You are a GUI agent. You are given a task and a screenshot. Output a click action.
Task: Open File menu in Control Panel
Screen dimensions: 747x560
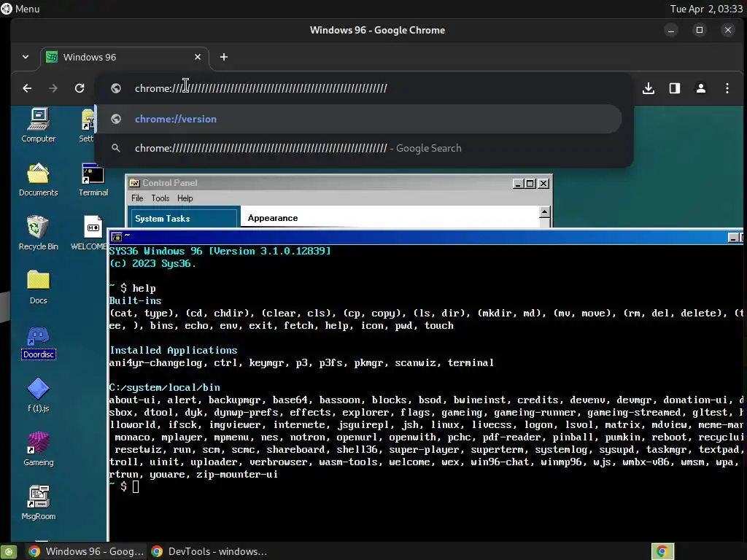click(x=137, y=198)
